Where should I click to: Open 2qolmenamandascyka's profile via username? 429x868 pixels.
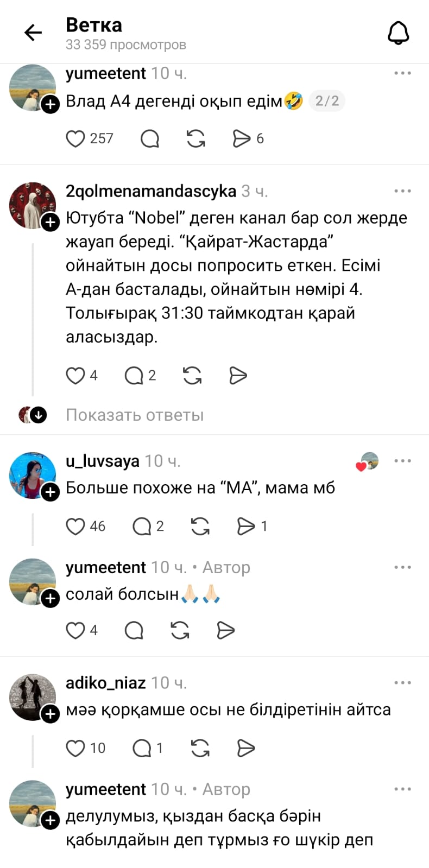[150, 191]
